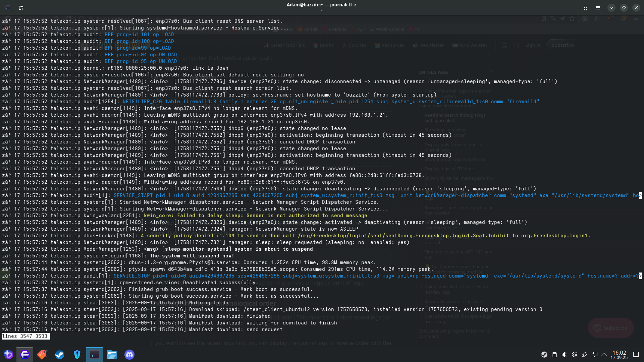Click the Show Desktop button in panel

[x=636, y=355]
